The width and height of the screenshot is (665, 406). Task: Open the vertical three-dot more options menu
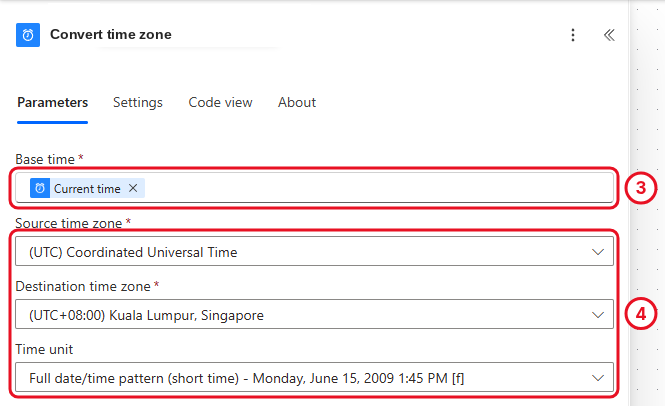pyautogui.click(x=573, y=35)
